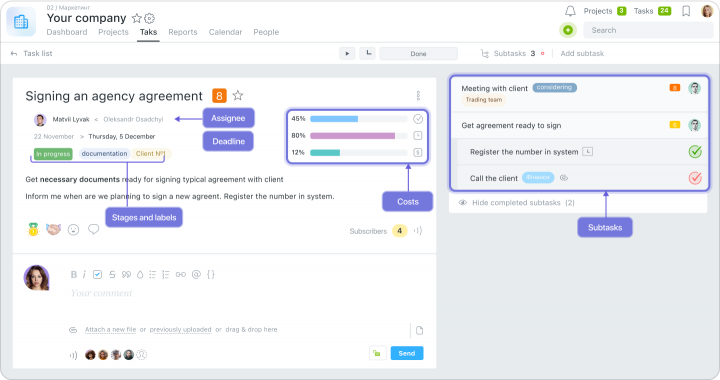Viewport: 720px width, 380px height.
Task: Go to the Dashboard tab
Action: 67,32
